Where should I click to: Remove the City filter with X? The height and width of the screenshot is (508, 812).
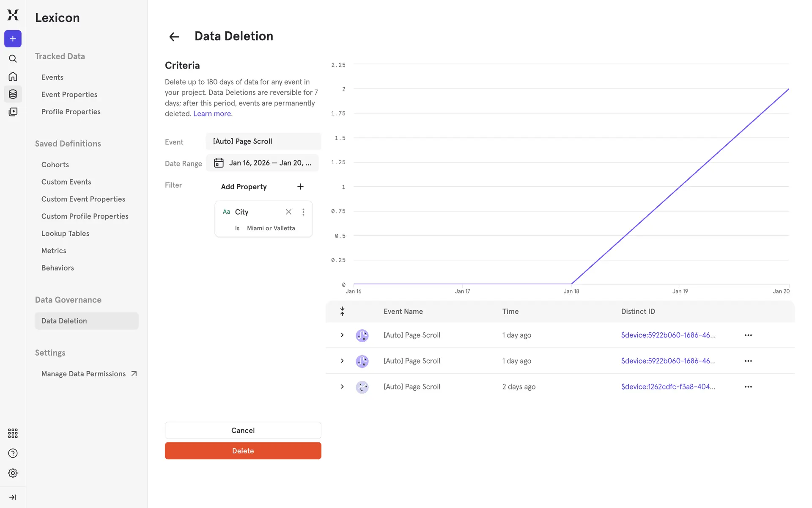pyautogui.click(x=288, y=212)
